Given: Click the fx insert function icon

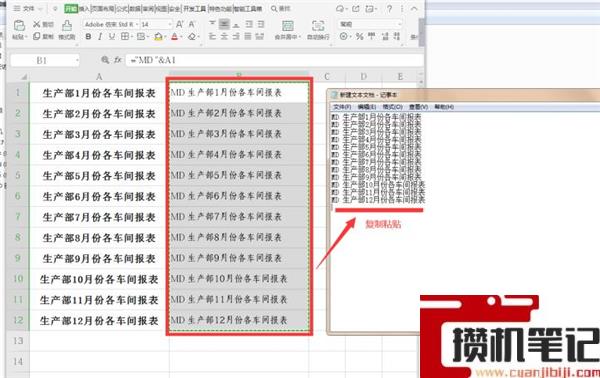Looking at the screenshot, I should click(118, 60).
